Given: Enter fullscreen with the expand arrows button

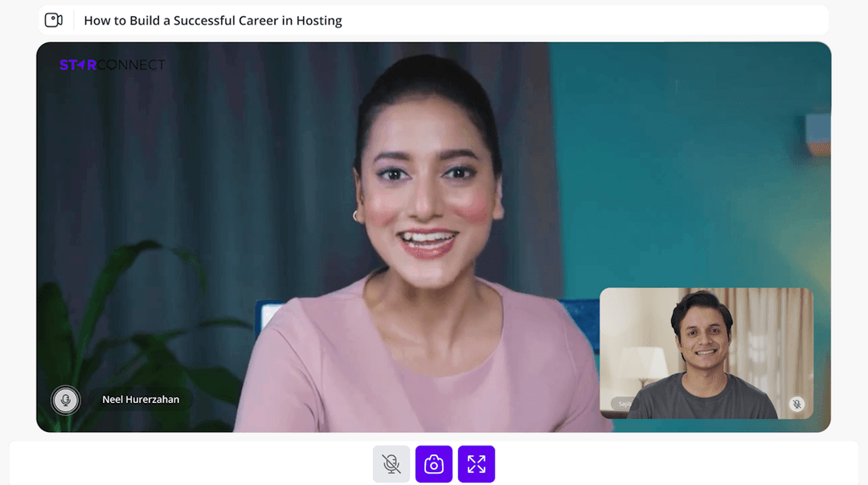Looking at the screenshot, I should coord(477,464).
